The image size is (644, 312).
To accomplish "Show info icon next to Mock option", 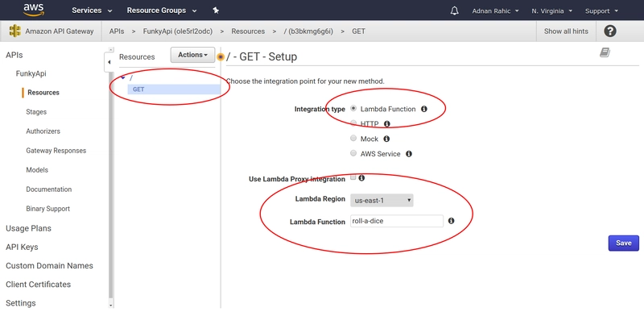I will 386,139.
